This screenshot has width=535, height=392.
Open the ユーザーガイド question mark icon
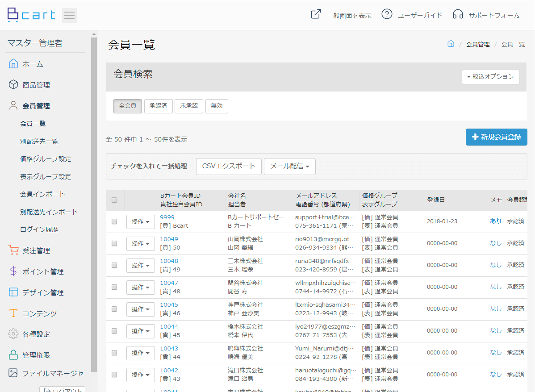[x=387, y=14]
